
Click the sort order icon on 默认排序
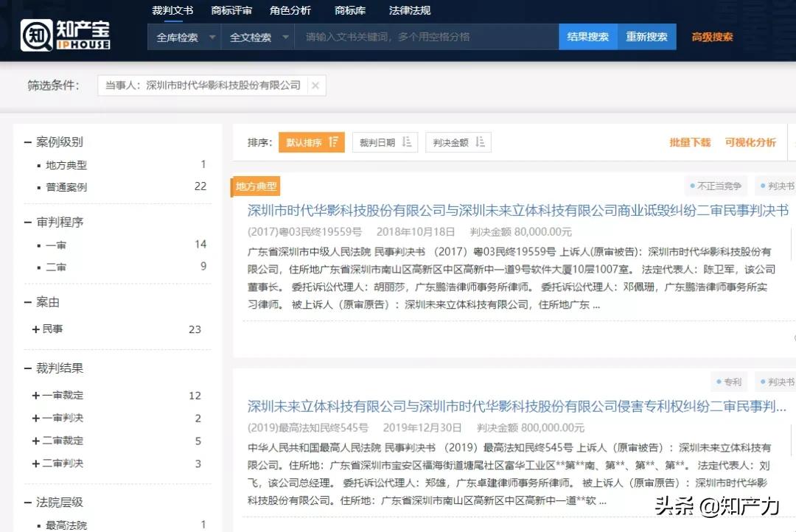point(333,141)
